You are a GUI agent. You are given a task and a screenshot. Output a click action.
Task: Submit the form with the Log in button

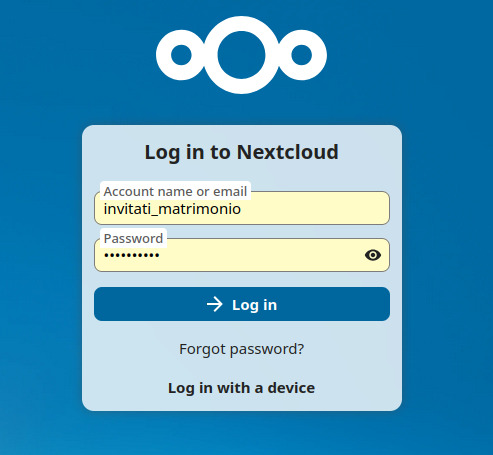242,304
